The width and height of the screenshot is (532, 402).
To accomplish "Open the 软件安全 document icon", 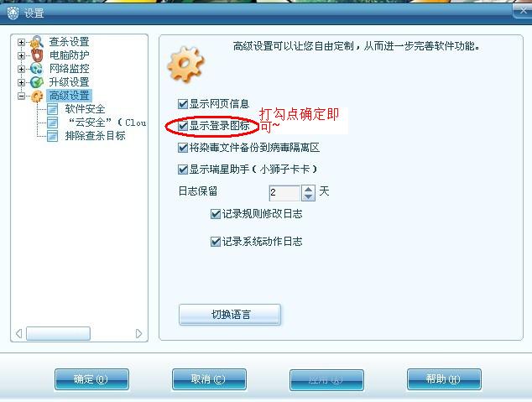I will point(52,109).
